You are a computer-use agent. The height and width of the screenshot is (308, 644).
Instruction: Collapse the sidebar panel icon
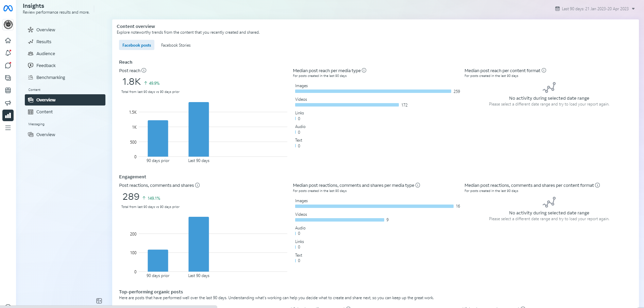click(99, 301)
